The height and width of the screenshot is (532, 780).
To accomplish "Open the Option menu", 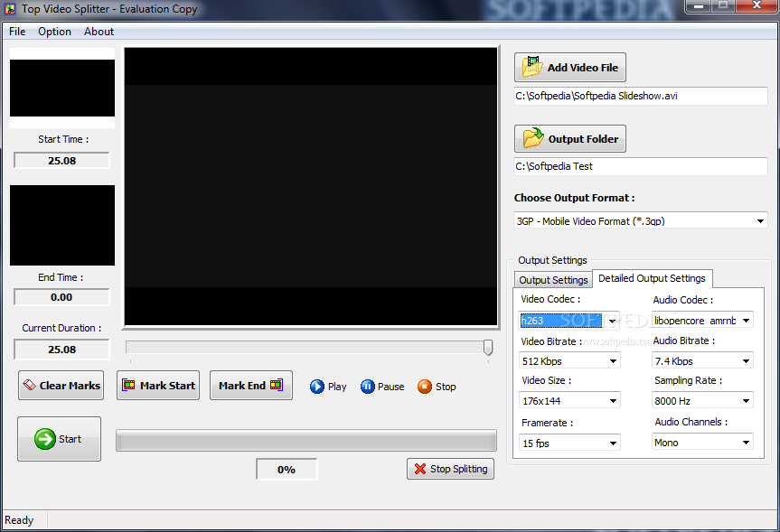I will [54, 32].
